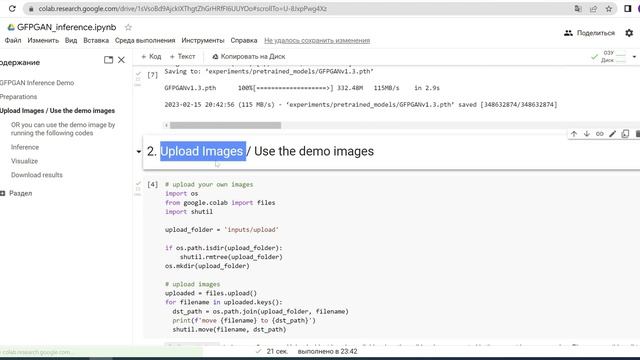The image size is (640, 360).
Task: Open the Вид menu
Action: pyautogui.click(x=71, y=40)
